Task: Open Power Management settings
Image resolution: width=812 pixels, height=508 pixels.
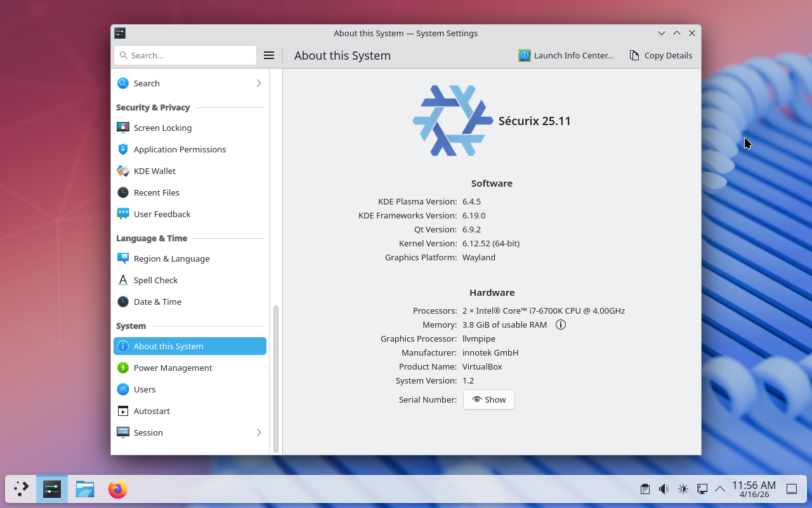Action: coord(173,368)
